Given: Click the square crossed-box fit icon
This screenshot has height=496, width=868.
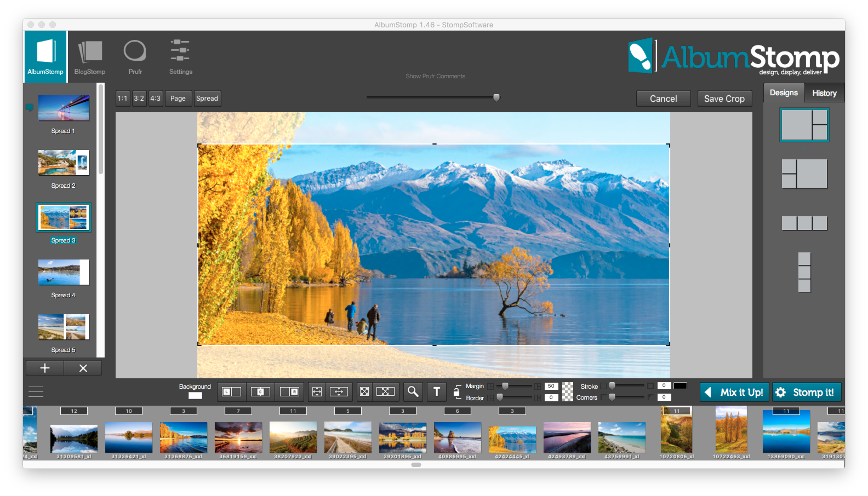Looking at the screenshot, I should click(364, 391).
